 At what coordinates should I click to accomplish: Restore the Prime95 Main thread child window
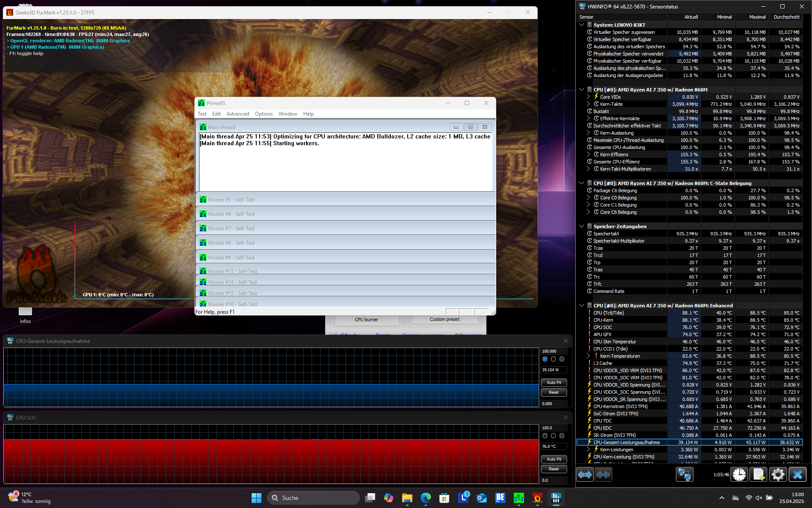tap(470, 127)
